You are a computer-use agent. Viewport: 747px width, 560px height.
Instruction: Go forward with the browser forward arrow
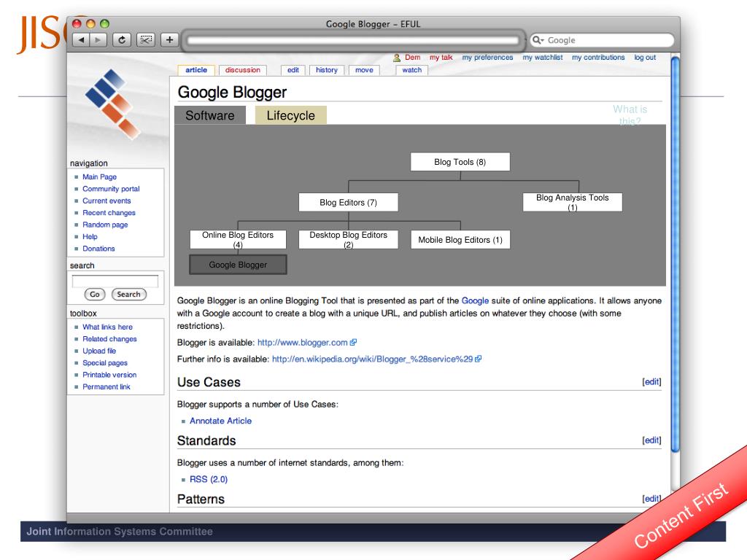[98, 40]
